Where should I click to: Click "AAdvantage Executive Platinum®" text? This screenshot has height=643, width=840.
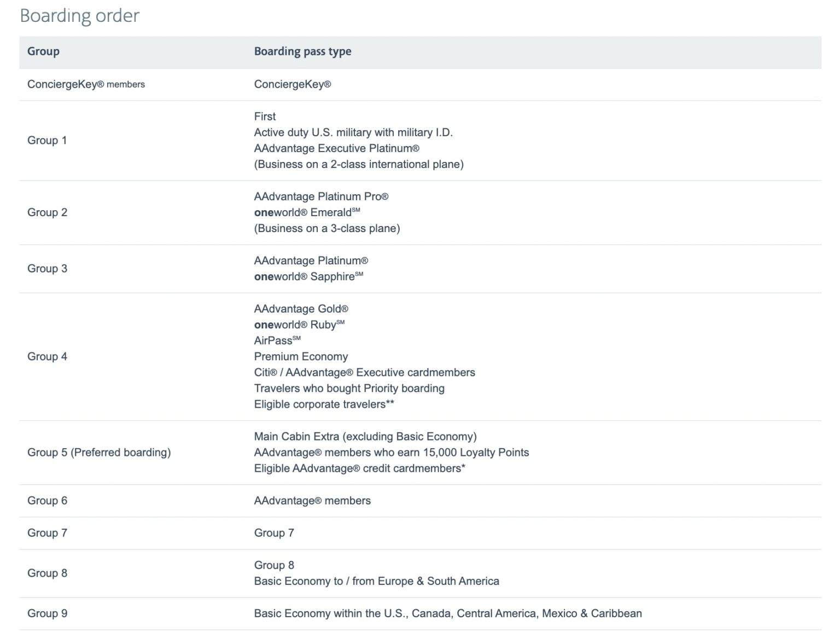pyautogui.click(x=336, y=148)
